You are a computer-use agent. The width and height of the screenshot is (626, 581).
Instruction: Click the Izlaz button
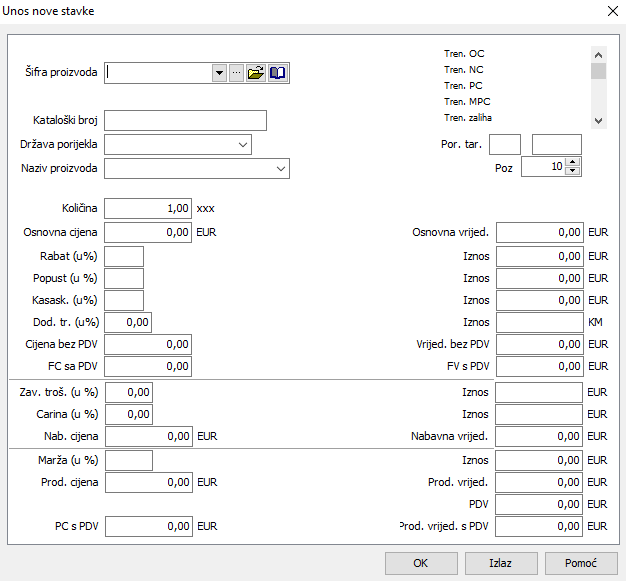pos(501,563)
